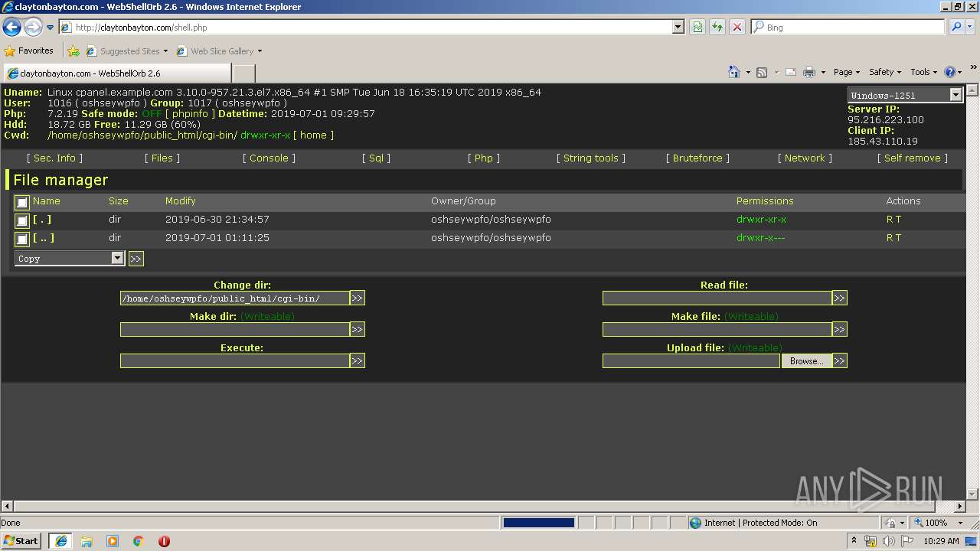This screenshot has height=551, width=980.
Task: Open the Page menu dropdown
Action: tap(846, 72)
